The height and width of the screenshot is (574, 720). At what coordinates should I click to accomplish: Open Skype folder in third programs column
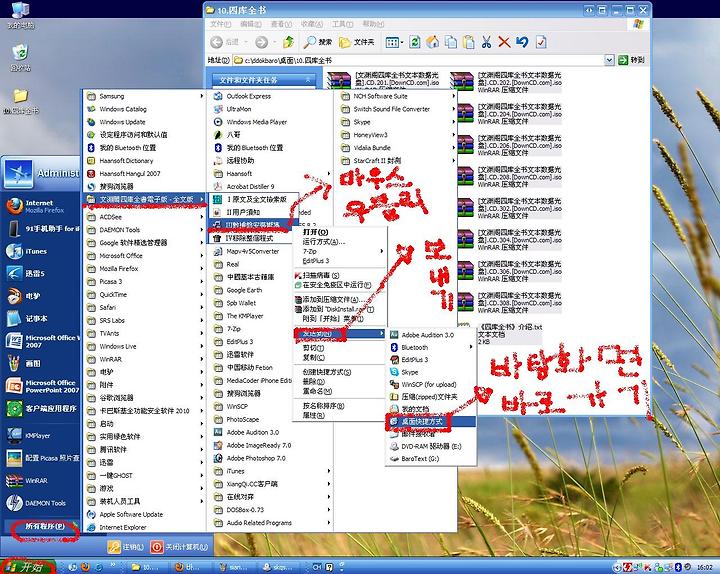coord(397,122)
